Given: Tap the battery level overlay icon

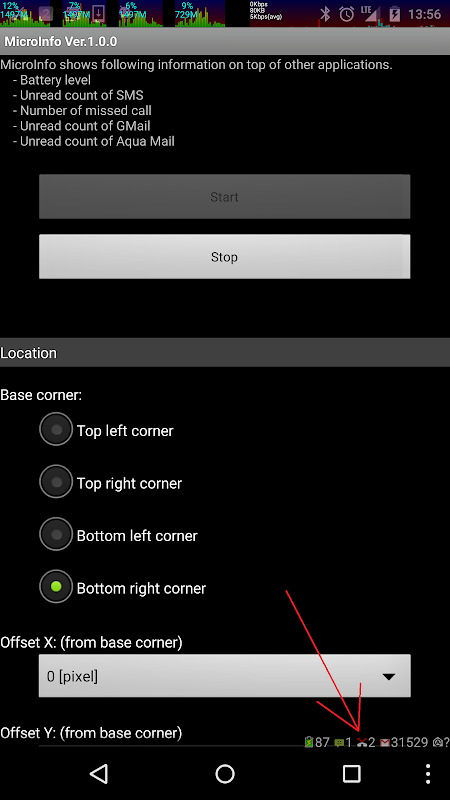Looking at the screenshot, I should [309, 742].
